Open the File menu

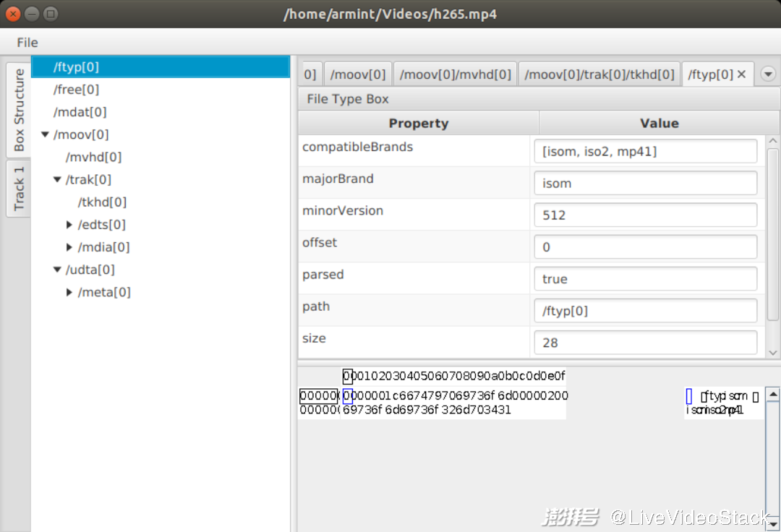pos(27,43)
